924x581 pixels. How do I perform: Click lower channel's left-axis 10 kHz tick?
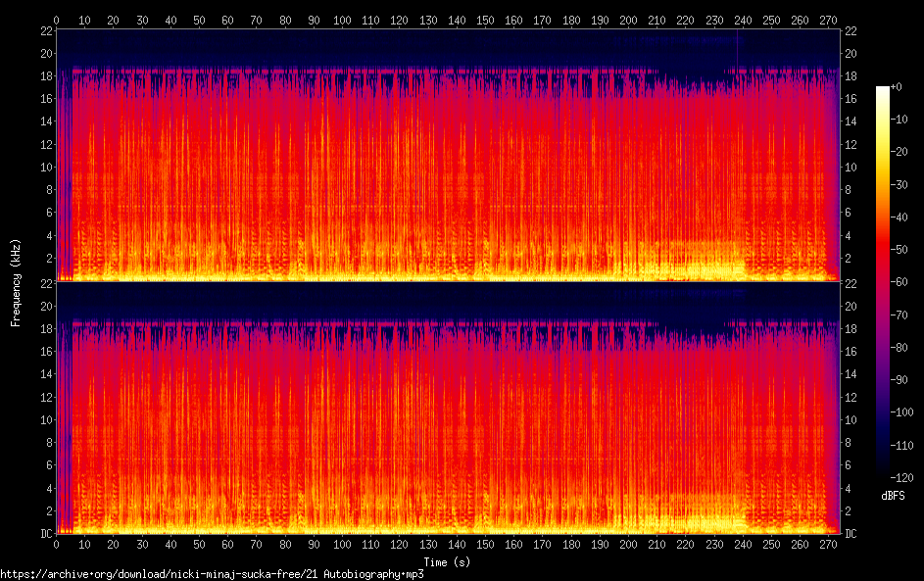(45, 419)
